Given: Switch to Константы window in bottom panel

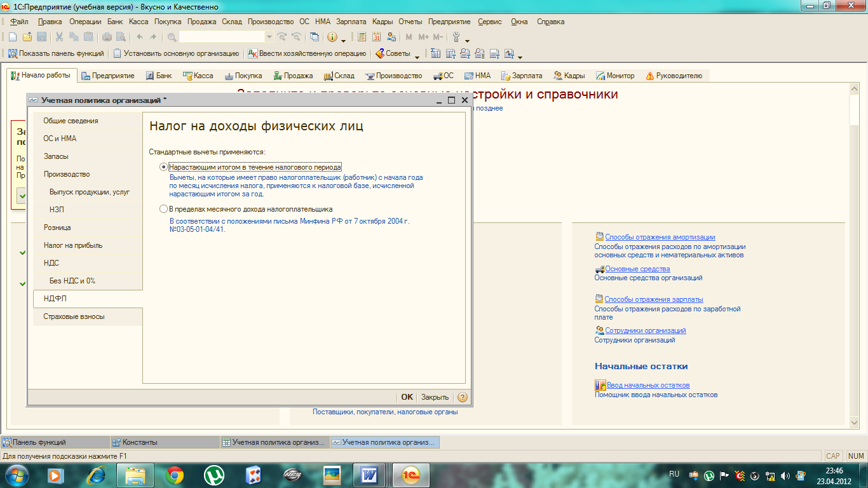Looking at the screenshot, I should point(164,442).
